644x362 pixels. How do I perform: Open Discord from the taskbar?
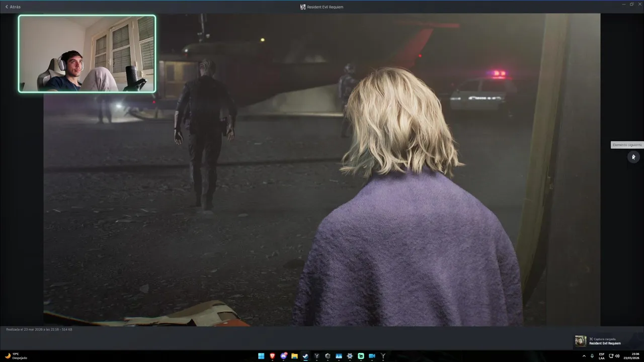(283, 356)
